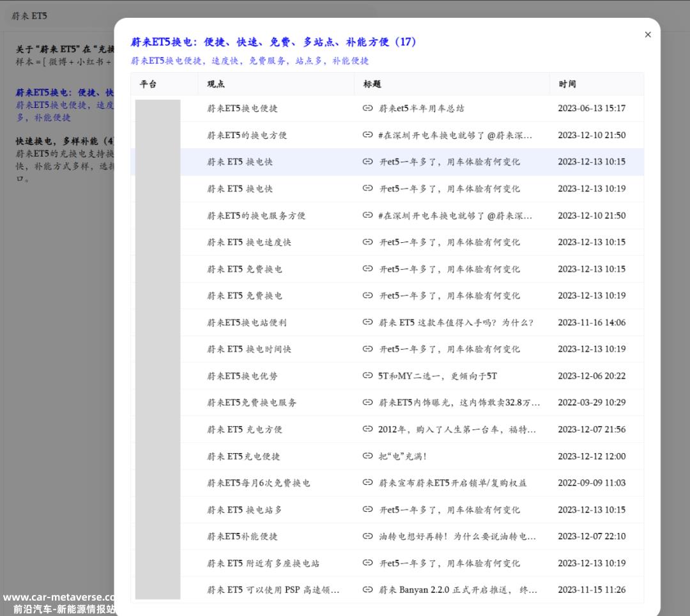Image resolution: width=690 pixels, height=616 pixels.
Task: Click link icon beside 蔚来et5半年用车总结
Action: point(367,108)
